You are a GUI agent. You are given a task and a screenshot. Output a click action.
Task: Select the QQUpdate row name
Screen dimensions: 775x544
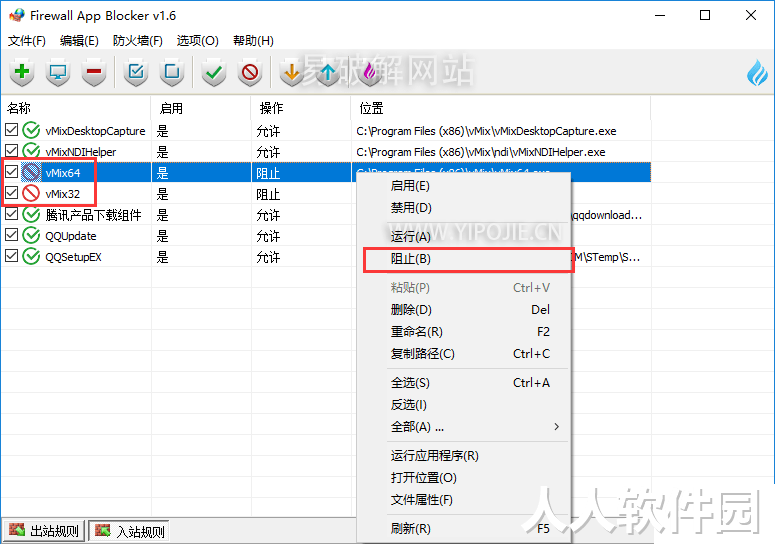[x=71, y=236]
